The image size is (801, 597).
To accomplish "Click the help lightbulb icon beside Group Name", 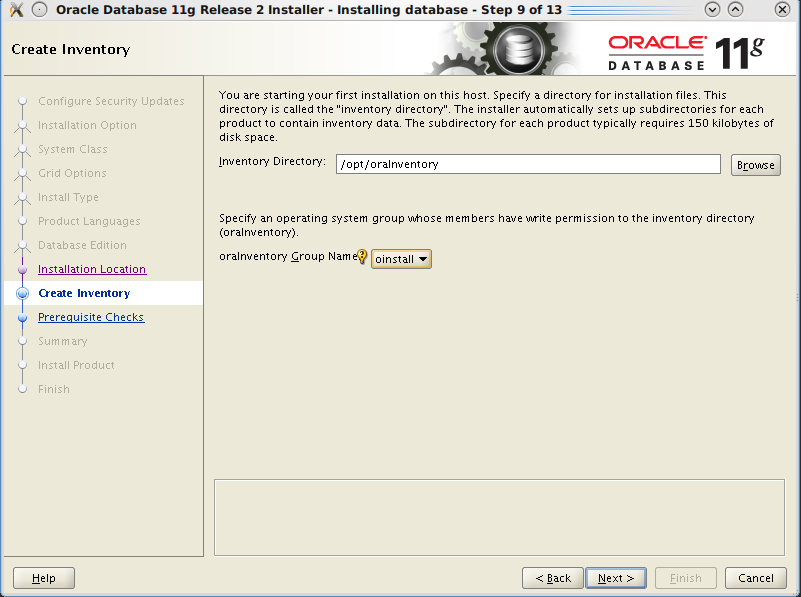I will tap(362, 256).
